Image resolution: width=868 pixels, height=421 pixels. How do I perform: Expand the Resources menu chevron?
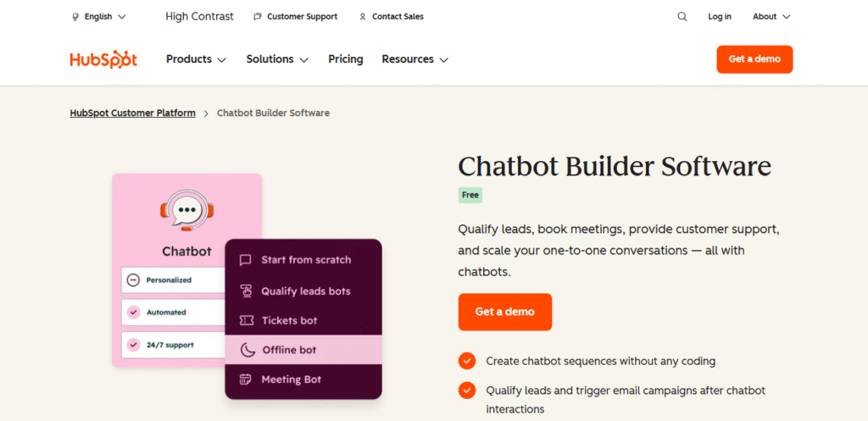443,60
